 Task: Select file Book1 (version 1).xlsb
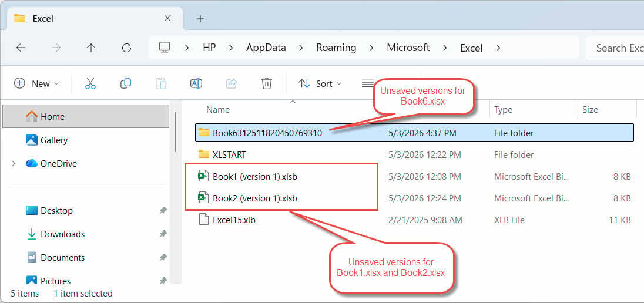click(414, 177)
